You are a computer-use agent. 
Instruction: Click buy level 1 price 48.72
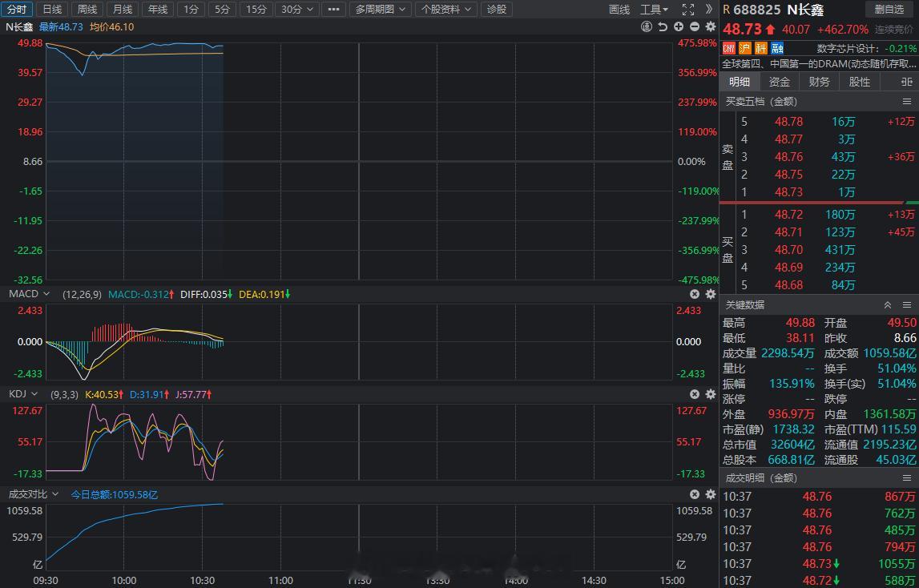[x=789, y=215]
